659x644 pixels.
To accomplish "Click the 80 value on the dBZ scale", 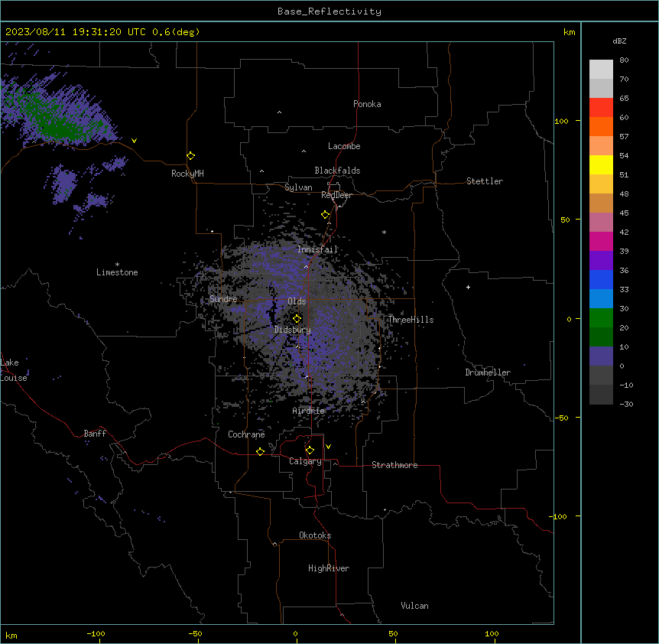I will 624,60.
